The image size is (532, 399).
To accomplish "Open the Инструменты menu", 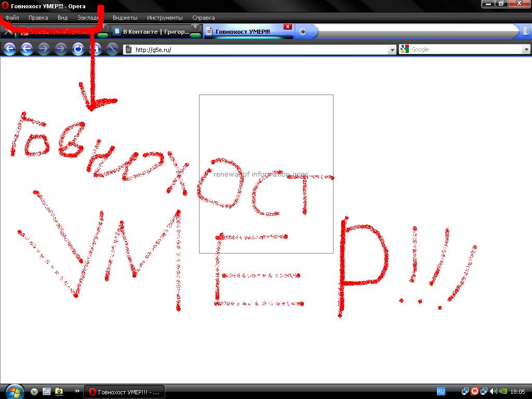I will pyautogui.click(x=165, y=18).
